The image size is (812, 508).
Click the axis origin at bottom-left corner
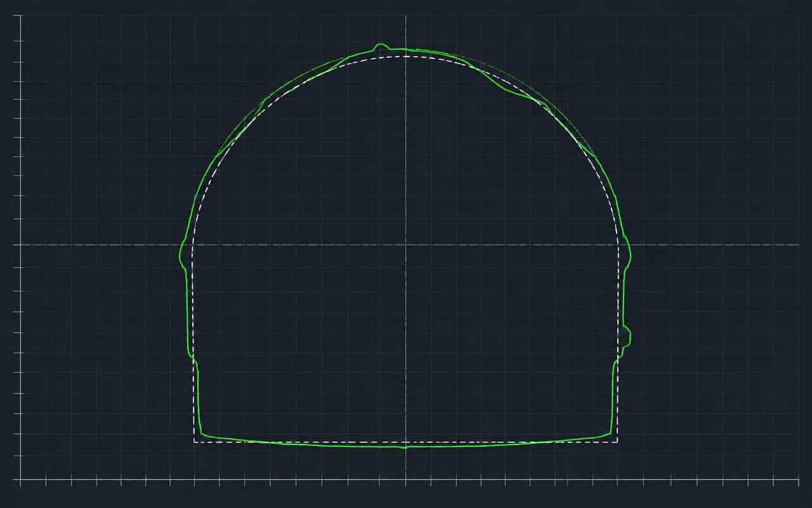[x=21, y=479]
